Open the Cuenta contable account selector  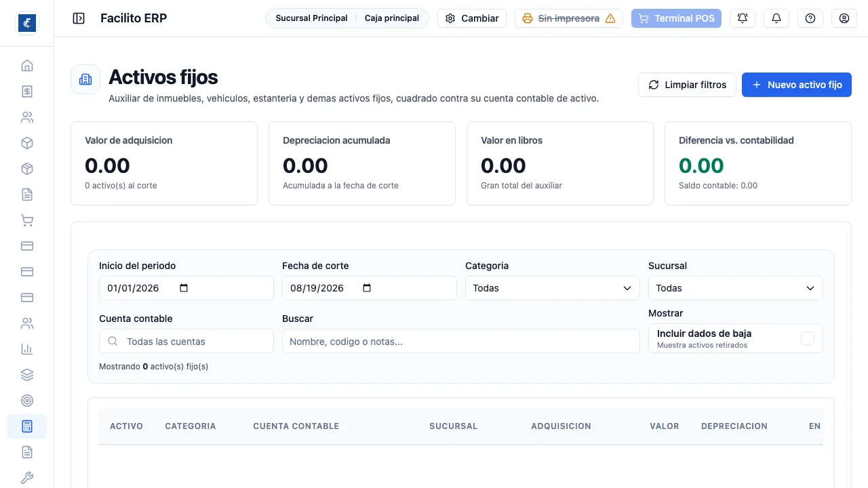(x=186, y=341)
